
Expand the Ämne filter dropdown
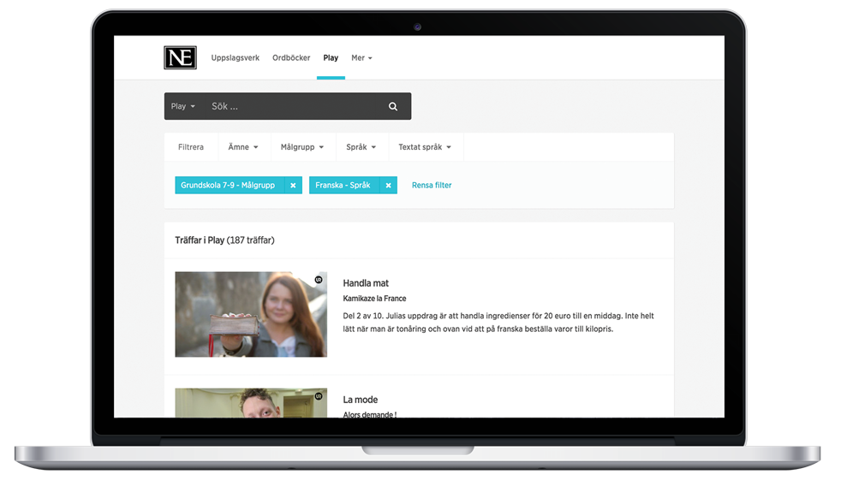(x=243, y=147)
